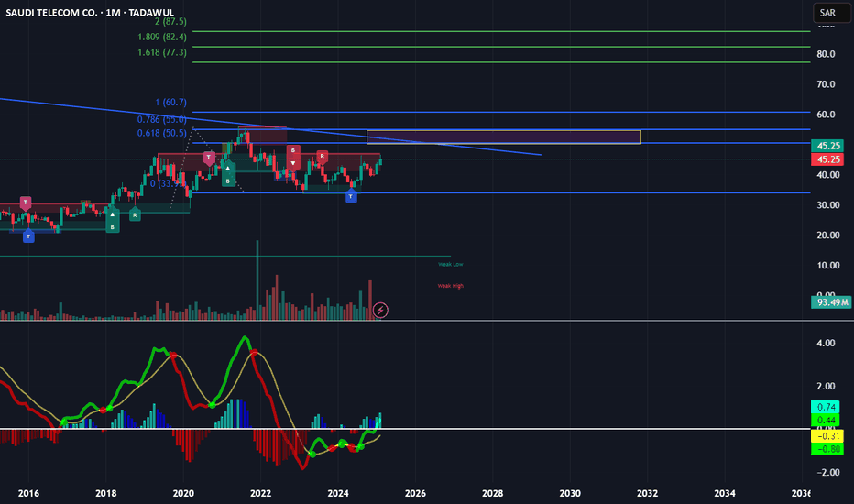The width and height of the screenshot is (854, 504).
Task: Click the 30.00 price scale label
Action: (827, 205)
